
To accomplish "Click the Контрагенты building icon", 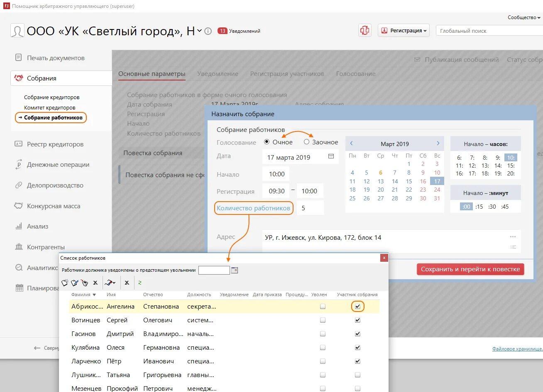I will (19, 247).
